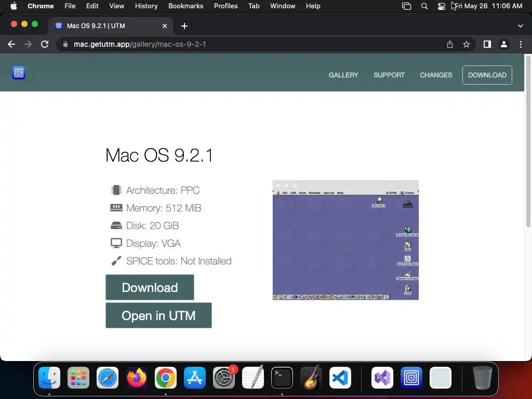Image resolution: width=532 pixels, height=399 pixels.
Task: Open Launchpad from the dock
Action: click(78, 378)
